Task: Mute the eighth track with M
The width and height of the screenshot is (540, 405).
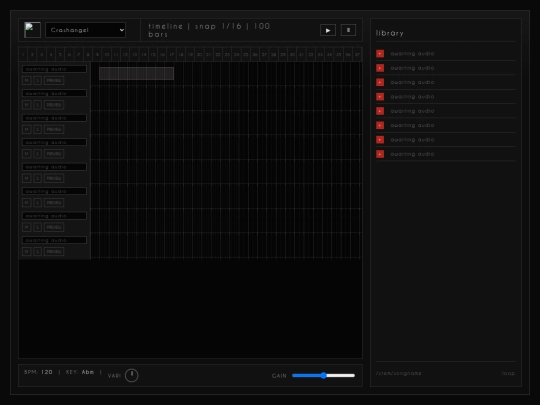Action: pos(27,252)
